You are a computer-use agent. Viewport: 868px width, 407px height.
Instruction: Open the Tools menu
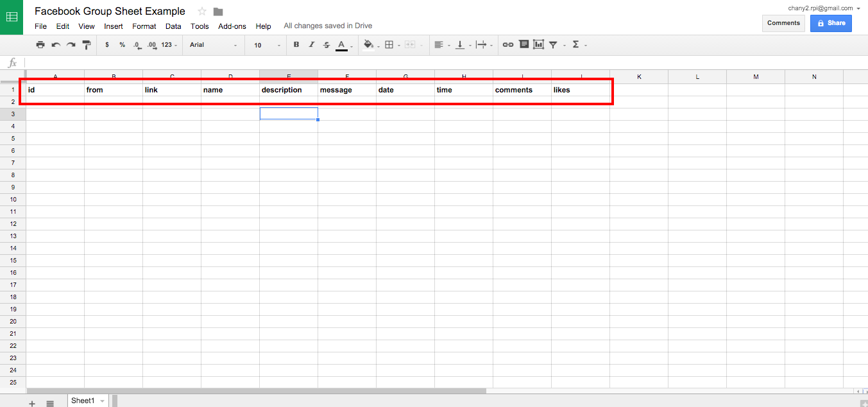[200, 26]
